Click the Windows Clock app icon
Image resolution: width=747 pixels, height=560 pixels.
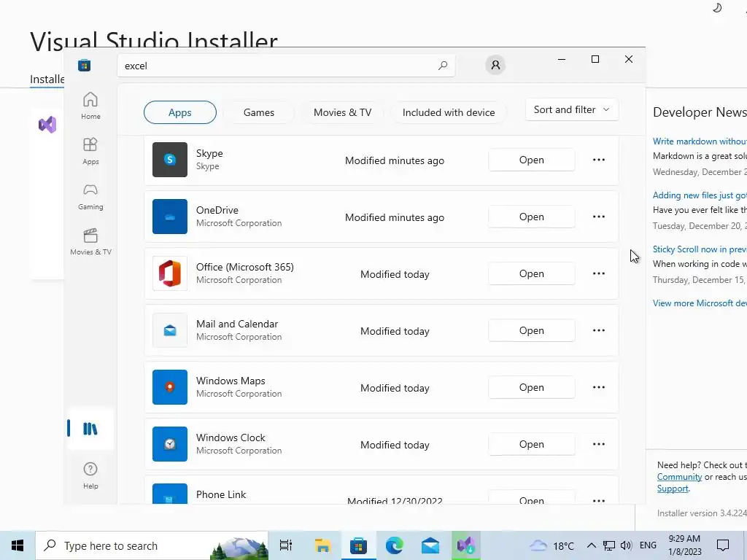[169, 444]
